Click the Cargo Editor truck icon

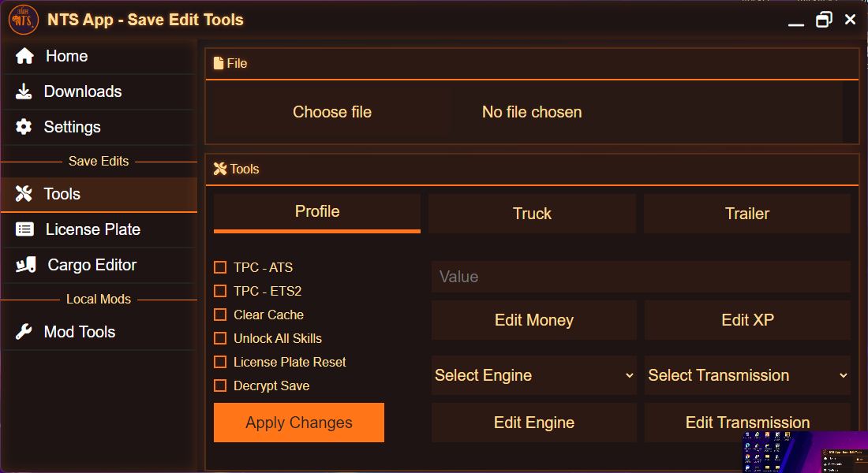[x=23, y=265]
